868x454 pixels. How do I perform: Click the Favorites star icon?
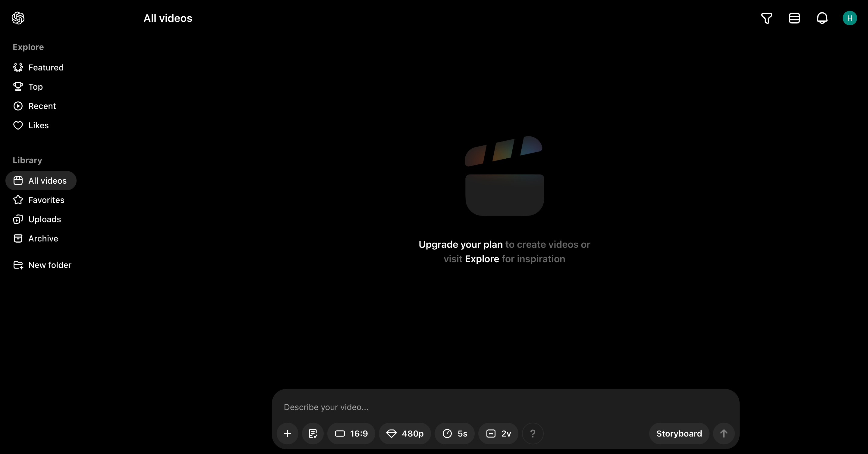coord(18,200)
